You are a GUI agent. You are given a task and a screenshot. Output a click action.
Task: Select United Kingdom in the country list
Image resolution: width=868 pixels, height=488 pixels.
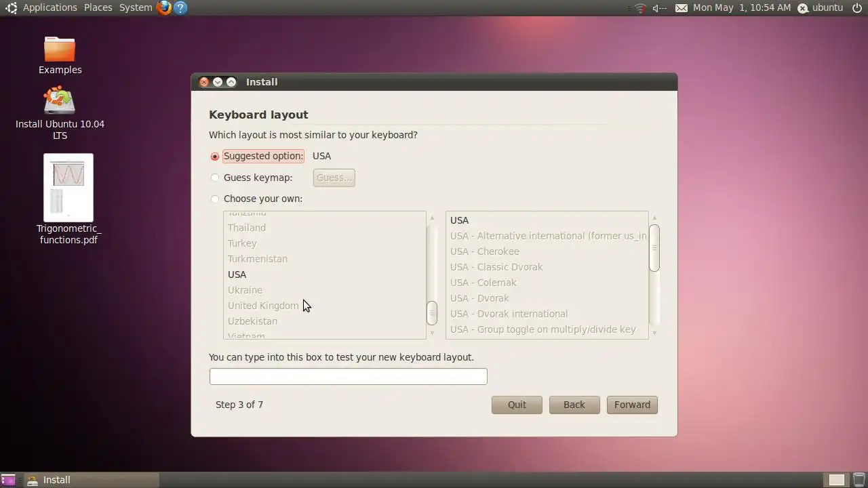pyautogui.click(x=325, y=306)
